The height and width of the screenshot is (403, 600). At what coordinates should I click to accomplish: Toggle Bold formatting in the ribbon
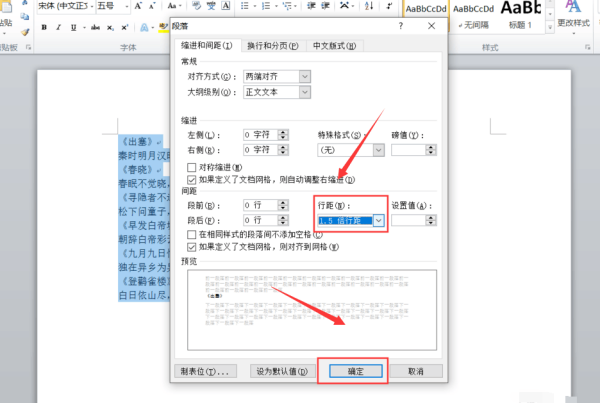point(45,28)
